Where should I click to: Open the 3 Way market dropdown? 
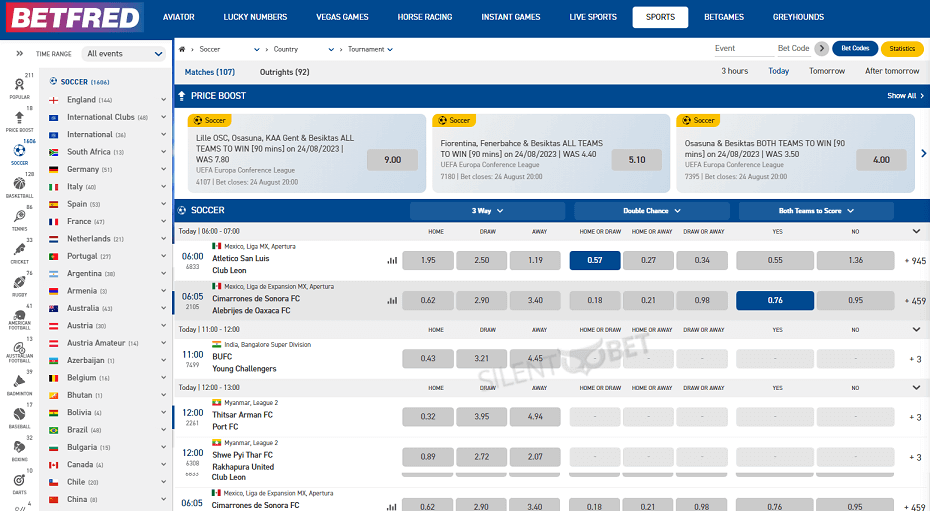click(x=487, y=211)
